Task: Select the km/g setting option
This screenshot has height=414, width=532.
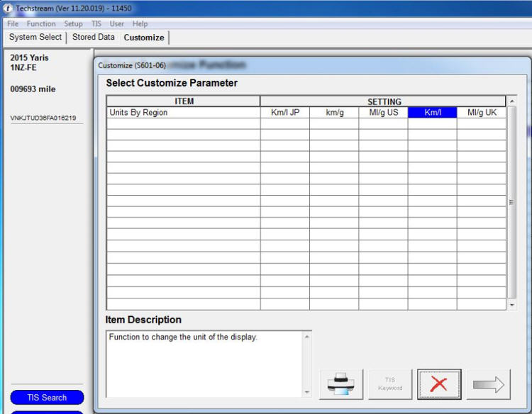Action: pyautogui.click(x=334, y=113)
